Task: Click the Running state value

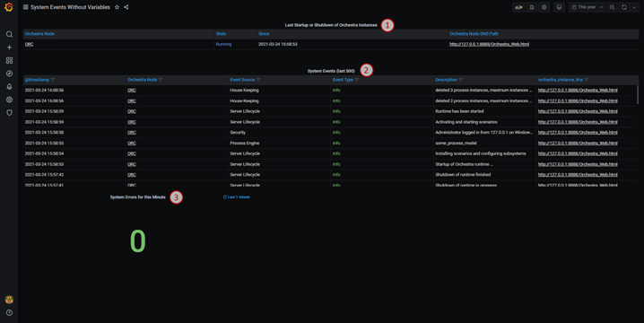Action: pyautogui.click(x=223, y=44)
